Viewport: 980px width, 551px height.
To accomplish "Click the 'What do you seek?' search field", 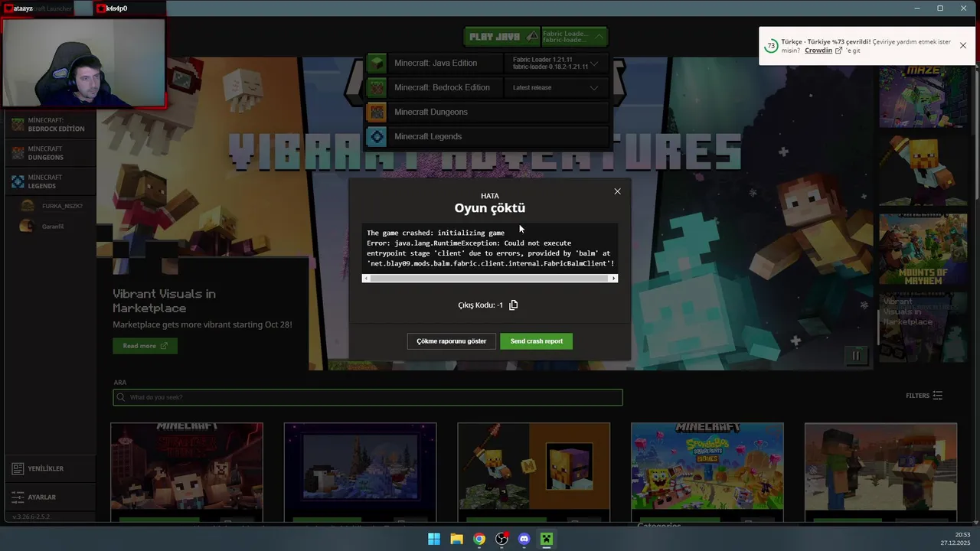I will pos(367,397).
